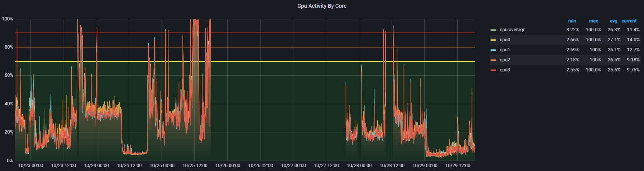Open color picker for cpu2 orange swatch
The width and height of the screenshot is (644, 171).
coord(493,60)
